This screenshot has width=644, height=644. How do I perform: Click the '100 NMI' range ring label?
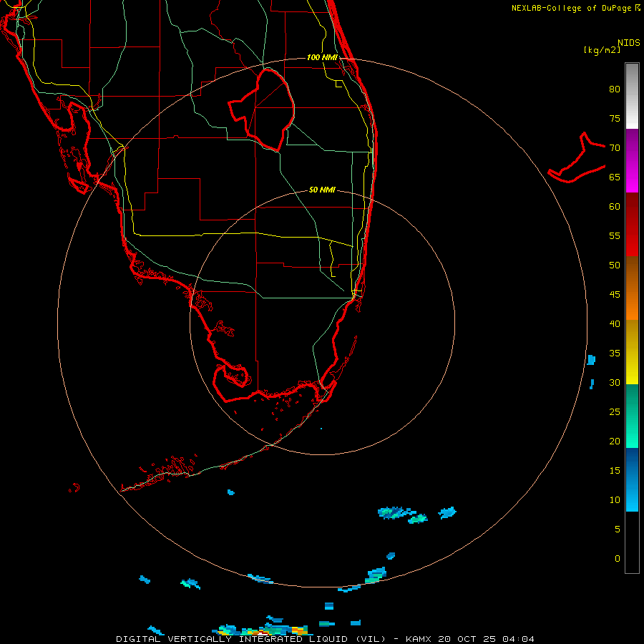322,57
